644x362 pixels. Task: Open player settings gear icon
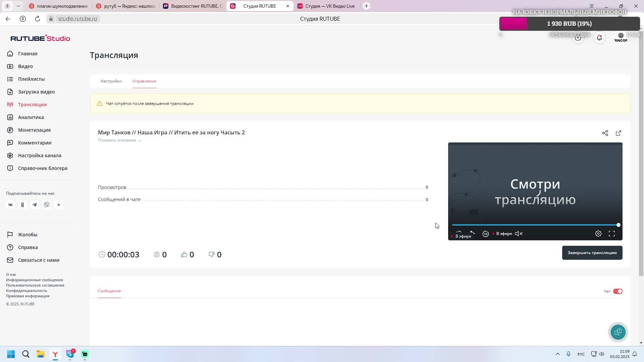[598, 234]
